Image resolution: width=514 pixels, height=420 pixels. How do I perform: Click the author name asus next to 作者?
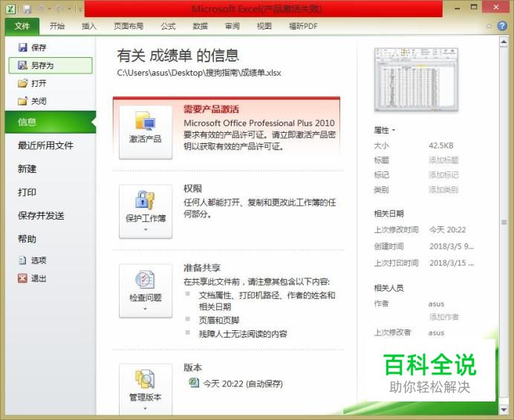click(436, 304)
